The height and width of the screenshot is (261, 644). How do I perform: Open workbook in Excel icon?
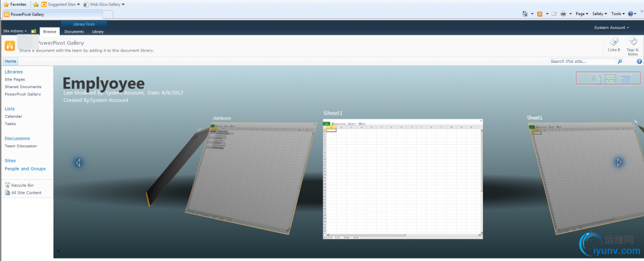click(596, 79)
